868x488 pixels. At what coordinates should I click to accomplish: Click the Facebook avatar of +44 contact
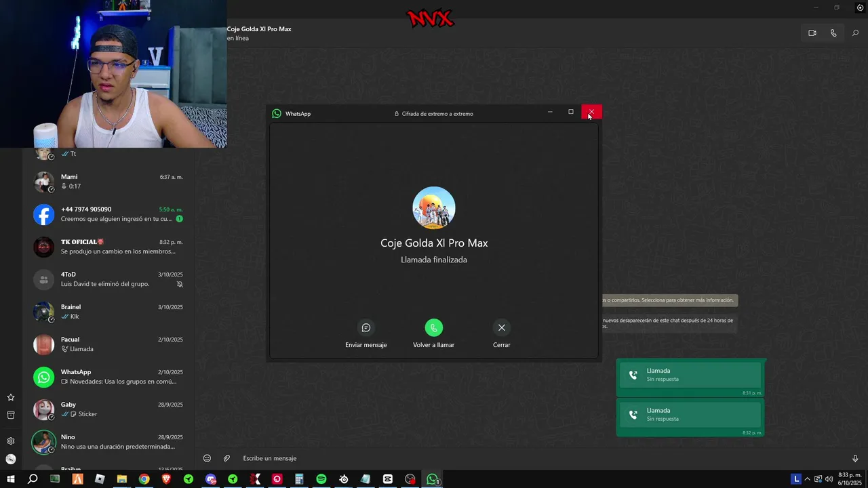(x=44, y=215)
